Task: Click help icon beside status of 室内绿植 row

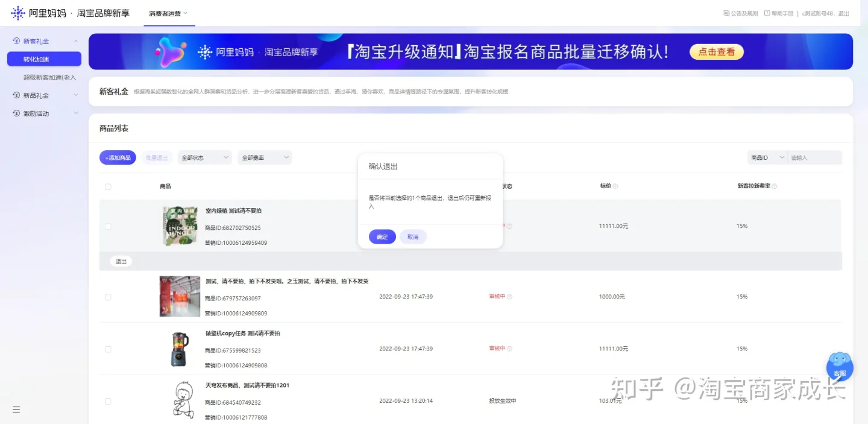Action: [x=509, y=226]
